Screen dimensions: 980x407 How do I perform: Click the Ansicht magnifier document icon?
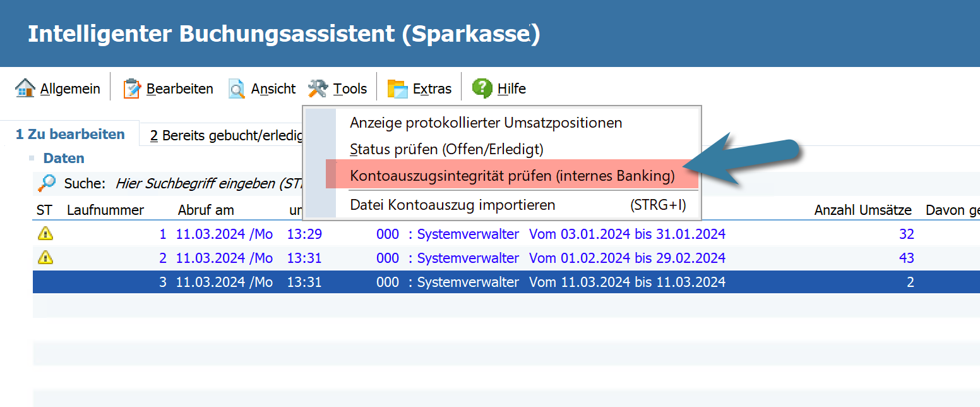(237, 88)
